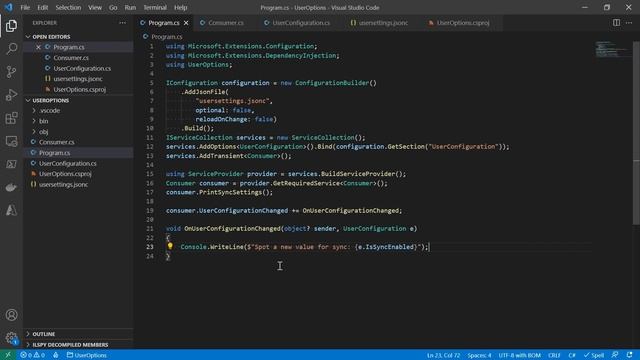Switch to the Consumer.cs tab
The height and width of the screenshot is (360, 640).
[226, 23]
